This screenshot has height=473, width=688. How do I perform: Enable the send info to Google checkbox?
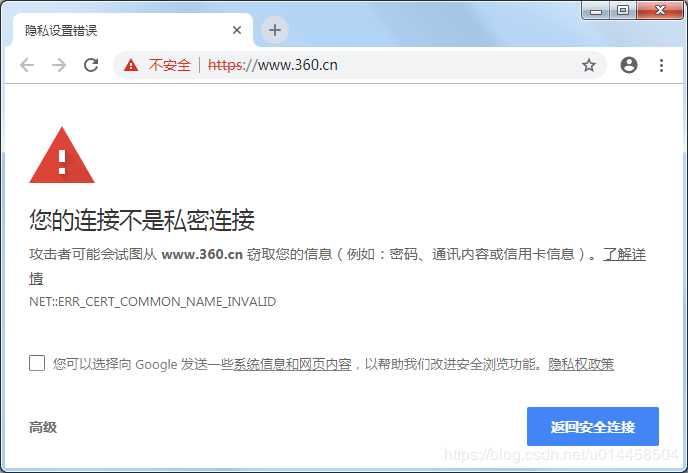click(x=37, y=363)
